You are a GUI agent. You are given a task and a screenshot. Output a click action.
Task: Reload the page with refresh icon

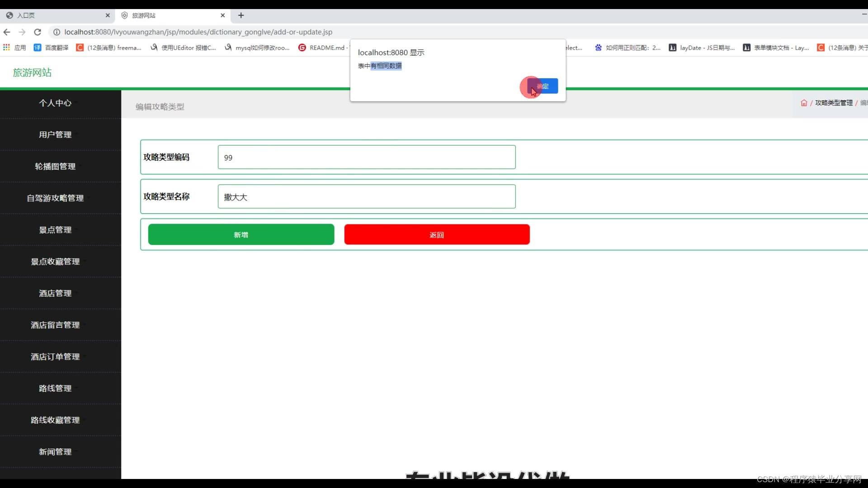(x=38, y=32)
